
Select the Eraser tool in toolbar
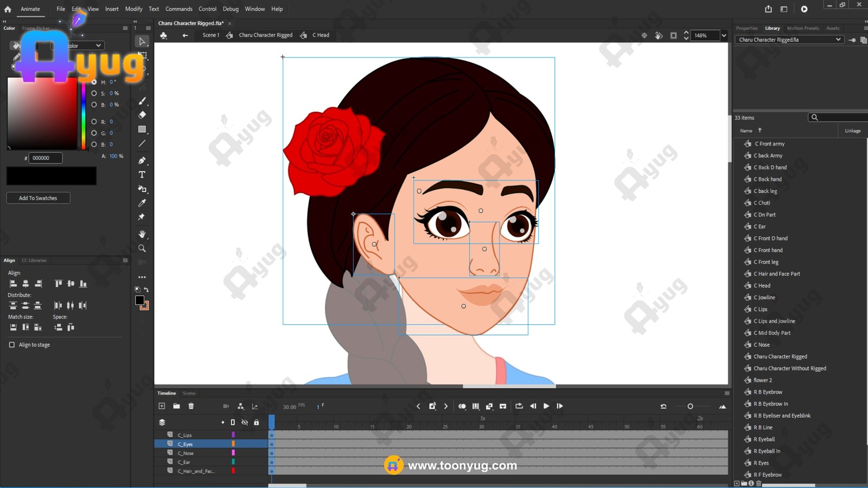point(142,115)
